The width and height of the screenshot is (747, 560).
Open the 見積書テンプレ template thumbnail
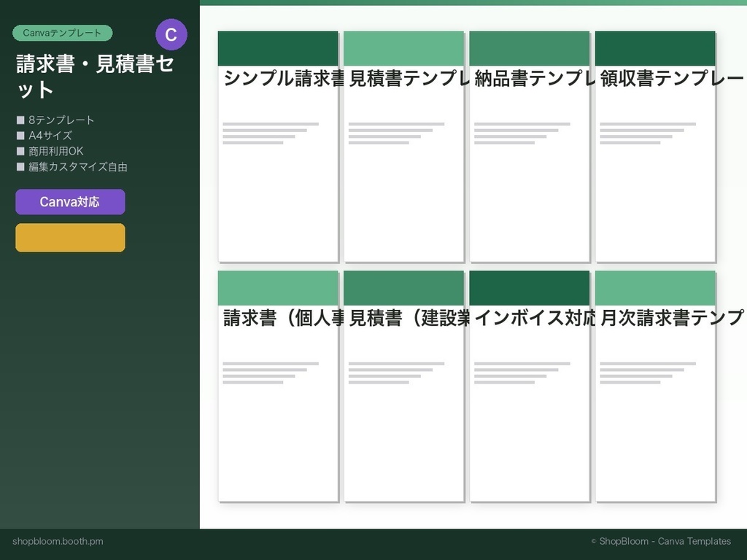click(403, 146)
